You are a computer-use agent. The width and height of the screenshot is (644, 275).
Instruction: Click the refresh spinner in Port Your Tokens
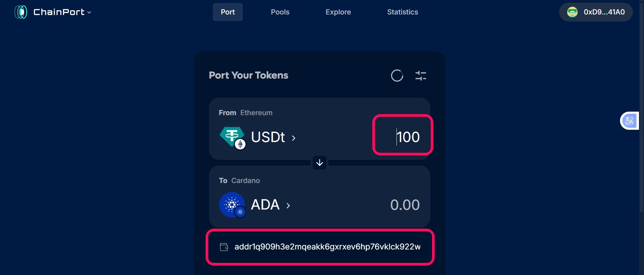click(397, 76)
